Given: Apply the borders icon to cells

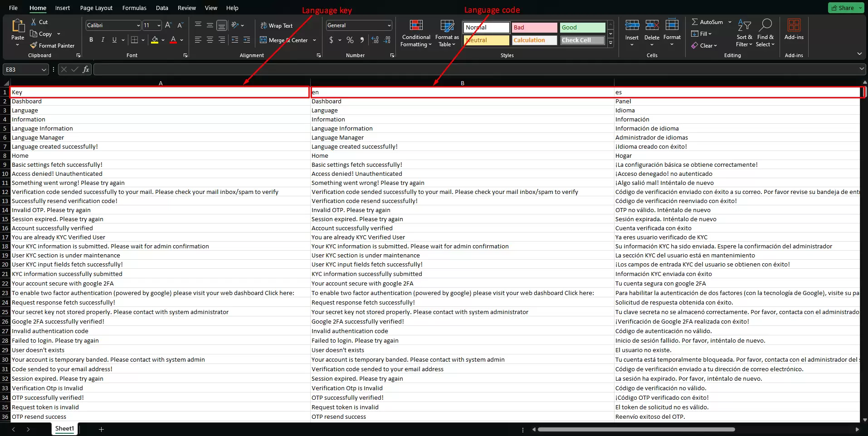Looking at the screenshot, I should point(134,40).
